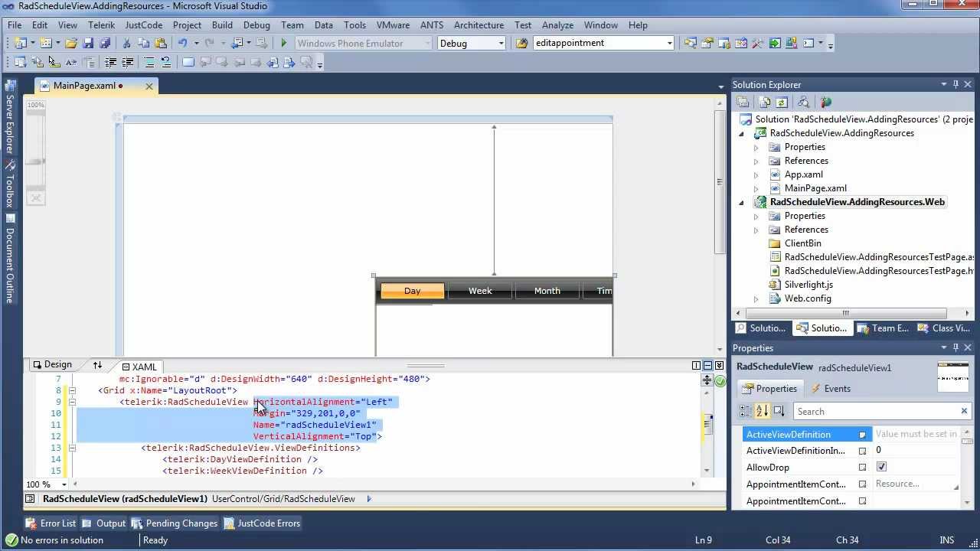The image size is (980, 551).
Task: Click the designer zoom slider thumb
Action: (x=35, y=161)
